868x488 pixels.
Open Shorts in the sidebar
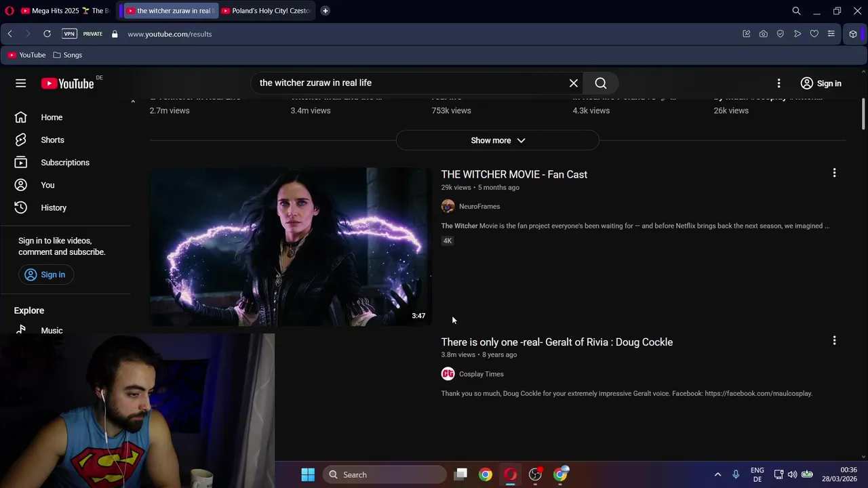point(52,140)
